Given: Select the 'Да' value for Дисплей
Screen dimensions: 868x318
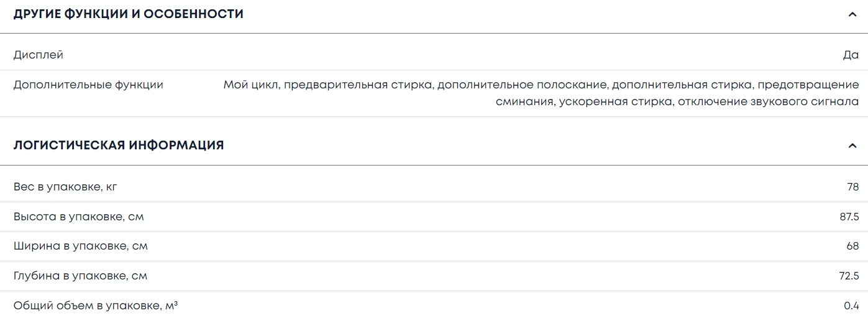Looking at the screenshot, I should [x=851, y=55].
